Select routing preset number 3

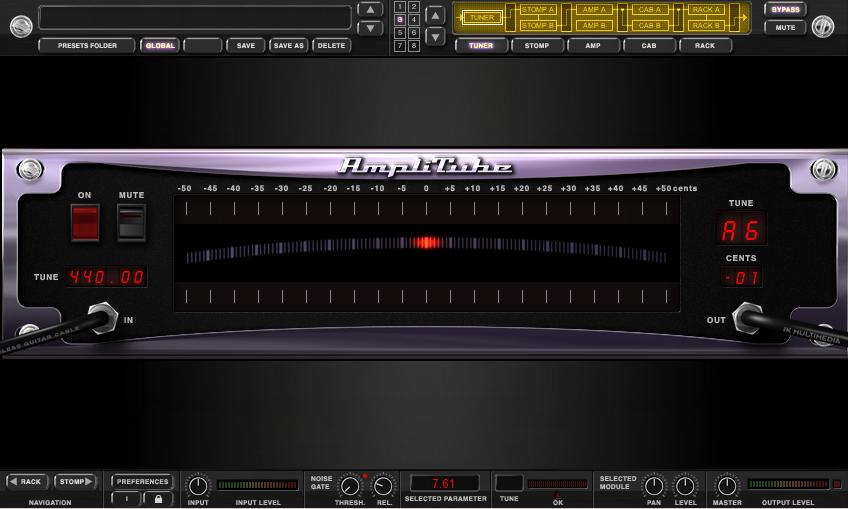[400, 19]
